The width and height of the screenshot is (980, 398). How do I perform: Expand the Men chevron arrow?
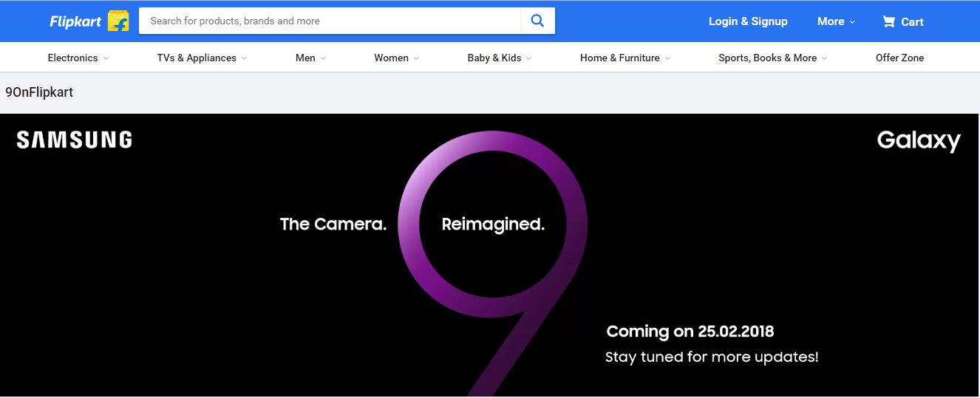point(323,58)
